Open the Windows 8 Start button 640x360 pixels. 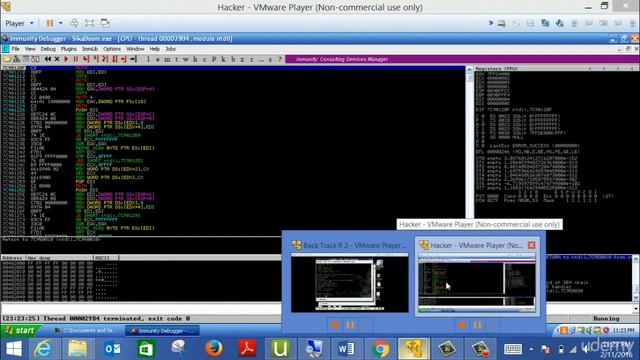(x=13, y=349)
